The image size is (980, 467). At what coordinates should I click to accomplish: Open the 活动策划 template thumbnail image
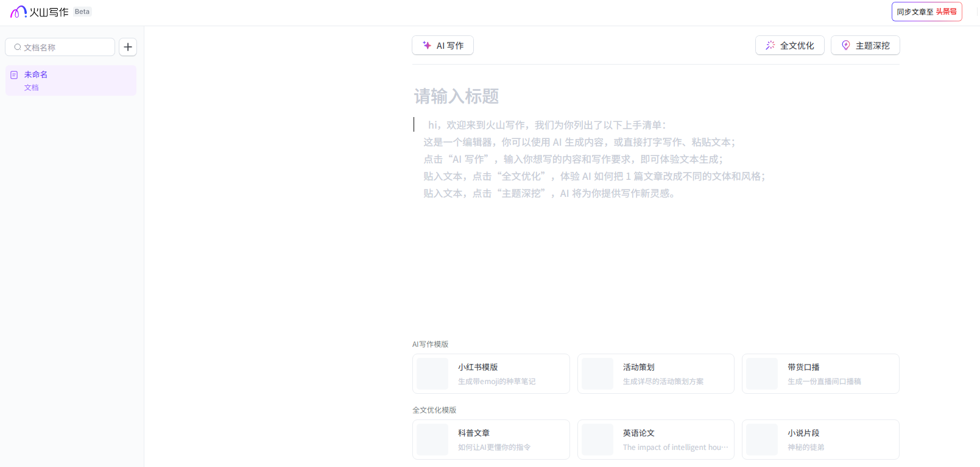click(597, 374)
